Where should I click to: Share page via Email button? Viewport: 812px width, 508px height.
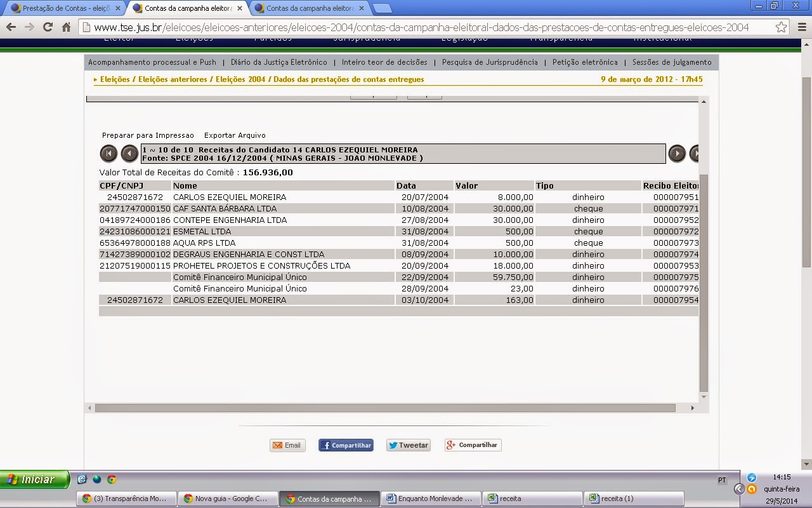click(x=287, y=445)
